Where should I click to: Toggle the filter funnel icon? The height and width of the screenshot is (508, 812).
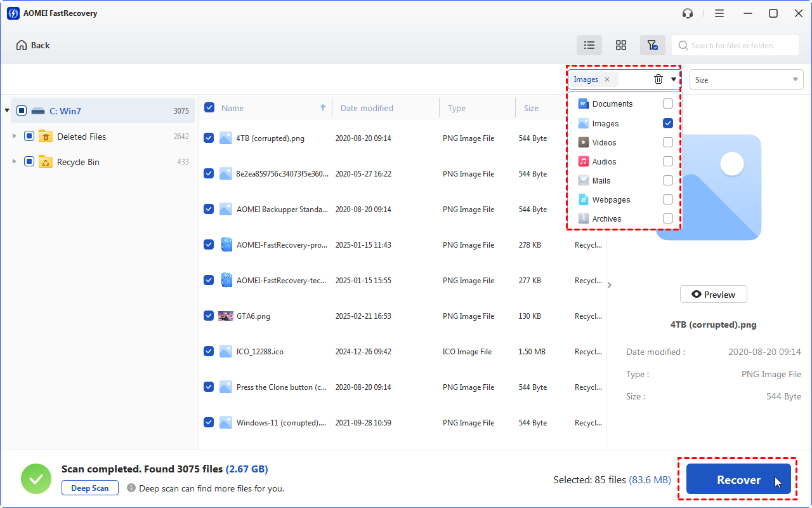[652, 45]
